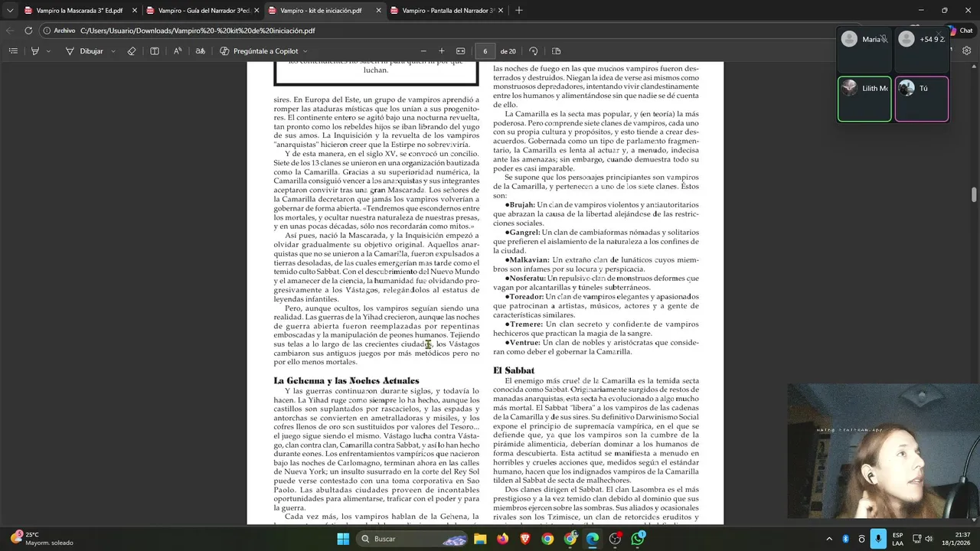Switch to Vampiro - Guía del Narrador tab
Image resolution: width=980 pixels, height=551 pixels.
pyautogui.click(x=204, y=11)
